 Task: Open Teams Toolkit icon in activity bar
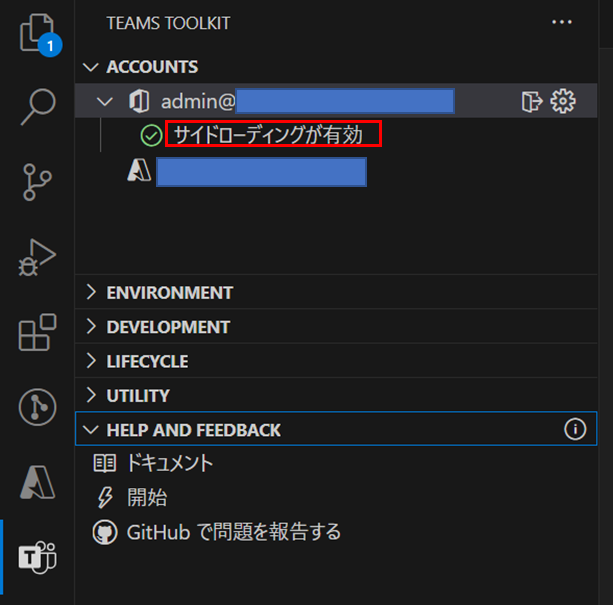pos(38,557)
